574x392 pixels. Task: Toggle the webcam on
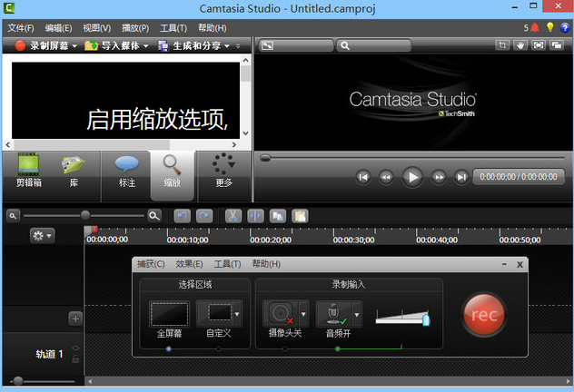click(281, 314)
